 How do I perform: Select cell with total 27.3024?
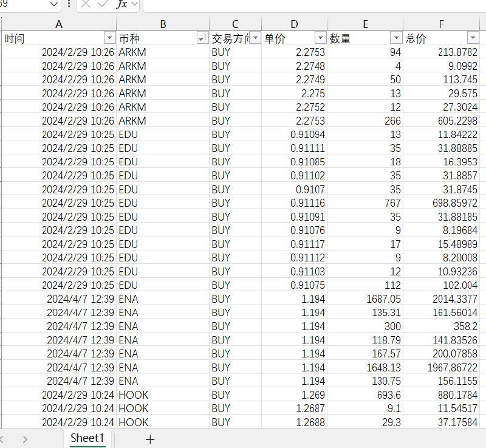coord(442,106)
